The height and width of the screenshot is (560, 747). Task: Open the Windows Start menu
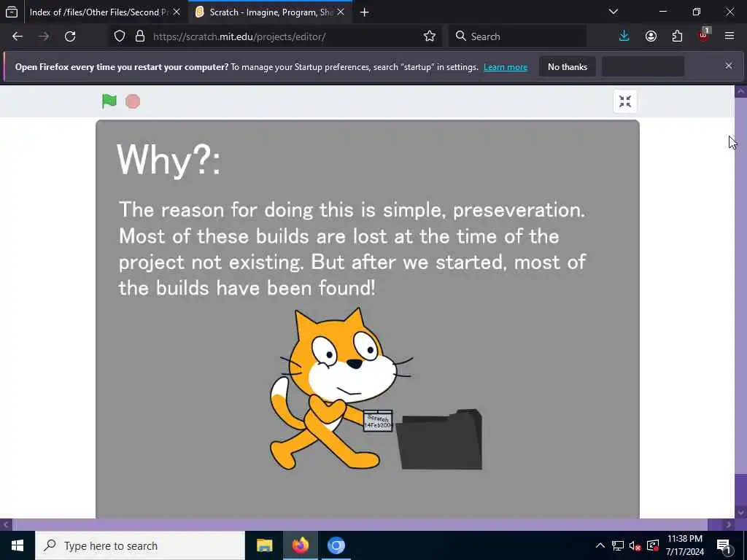tap(18, 545)
